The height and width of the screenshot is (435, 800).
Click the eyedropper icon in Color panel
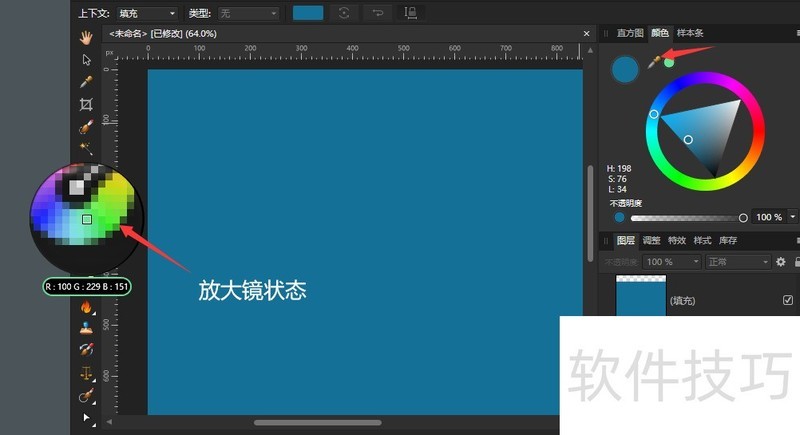coord(654,62)
